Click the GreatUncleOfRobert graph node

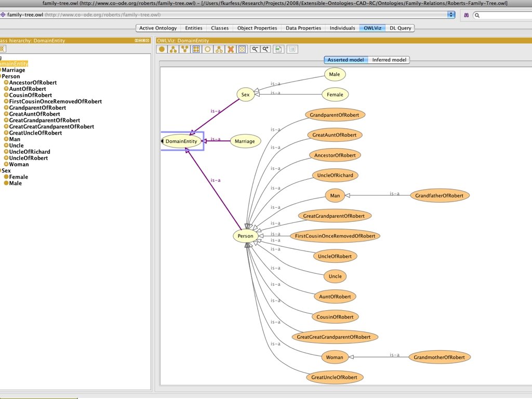pyautogui.click(x=334, y=377)
